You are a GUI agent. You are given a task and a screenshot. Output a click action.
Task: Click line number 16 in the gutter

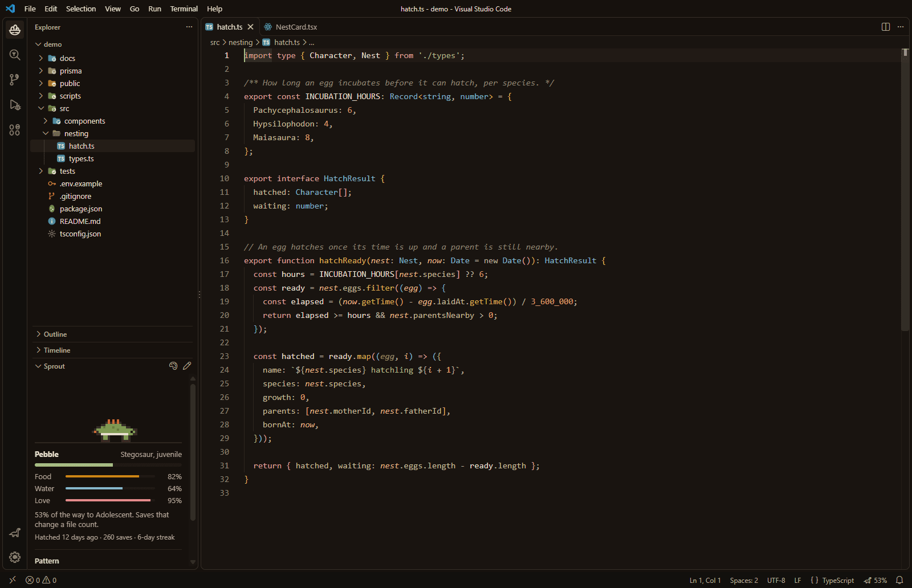(x=225, y=260)
